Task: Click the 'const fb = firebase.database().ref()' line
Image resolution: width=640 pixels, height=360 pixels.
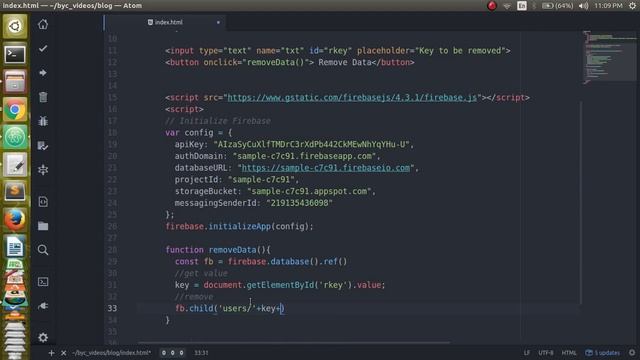Action: tap(261, 262)
